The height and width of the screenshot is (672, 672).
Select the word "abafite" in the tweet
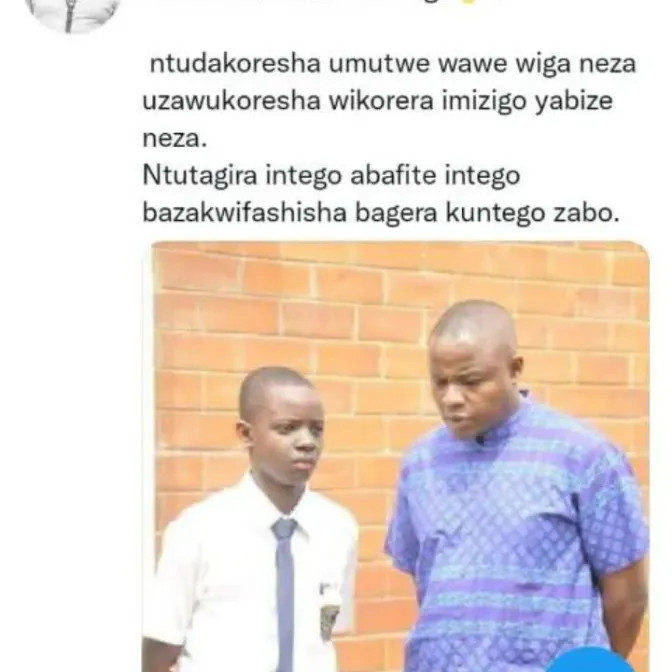pos(393,175)
